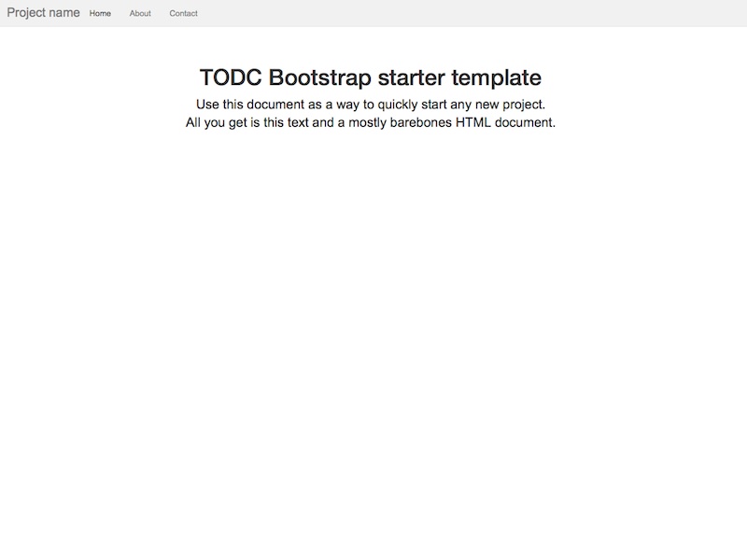Screen dimensions: 747x560
Task: Click the word 'starter' in the heading
Action: click(413, 77)
